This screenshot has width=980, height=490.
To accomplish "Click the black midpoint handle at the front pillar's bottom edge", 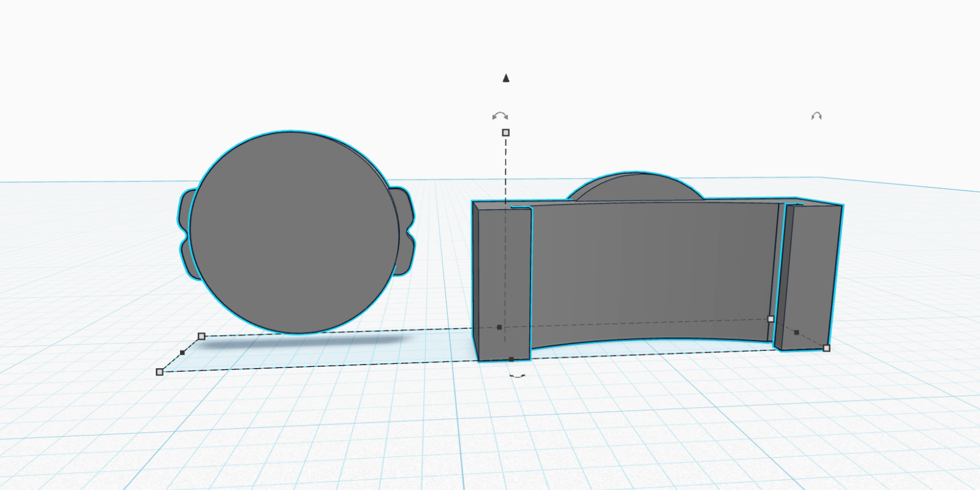I will (x=511, y=360).
